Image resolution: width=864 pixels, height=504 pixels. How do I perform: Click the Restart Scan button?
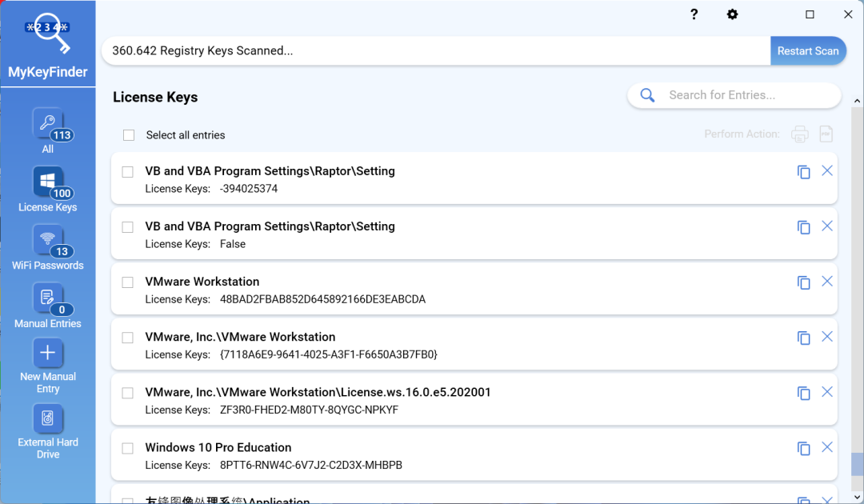click(808, 50)
